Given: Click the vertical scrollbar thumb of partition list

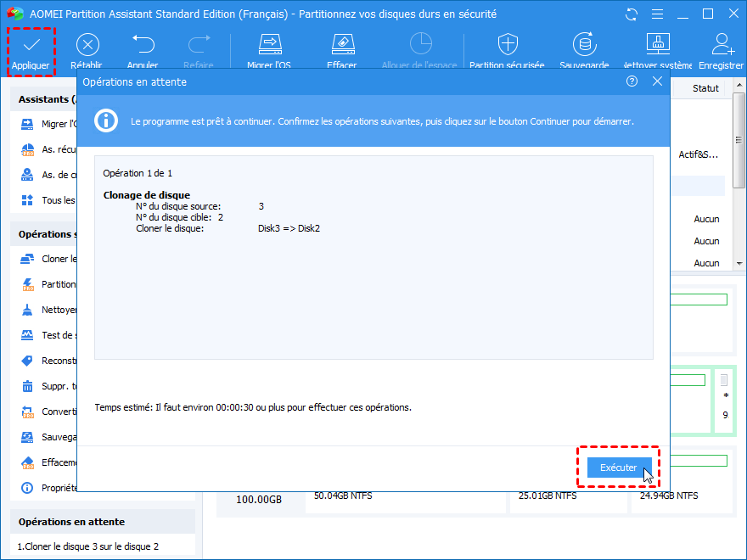Looking at the screenshot, I should click(x=739, y=139).
